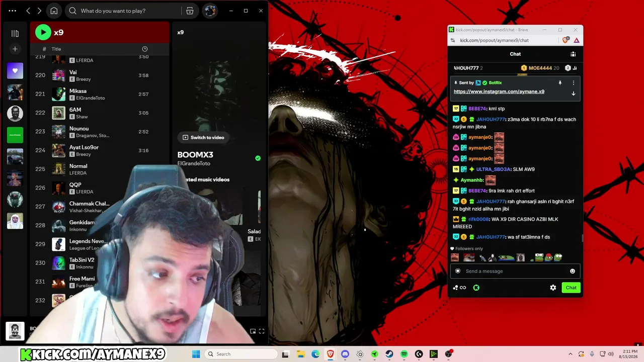Expand the pinned message with the down arrow
Screen dimensions: 644x362
(573, 94)
